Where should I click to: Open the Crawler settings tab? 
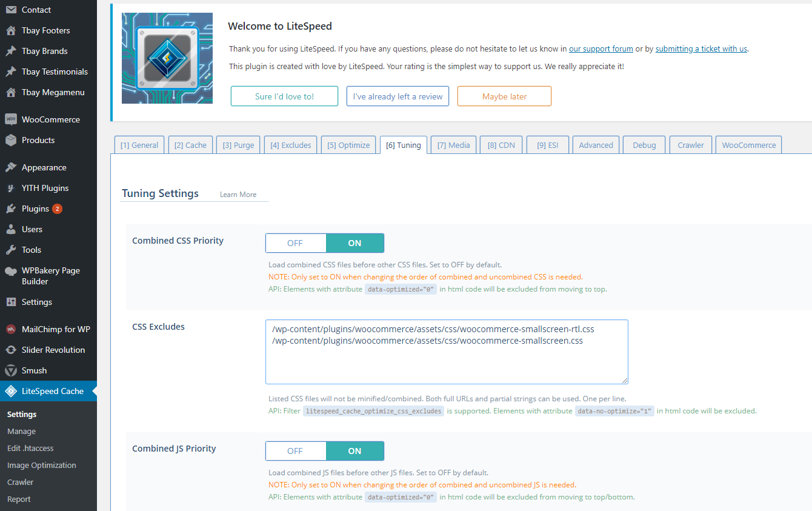click(691, 145)
